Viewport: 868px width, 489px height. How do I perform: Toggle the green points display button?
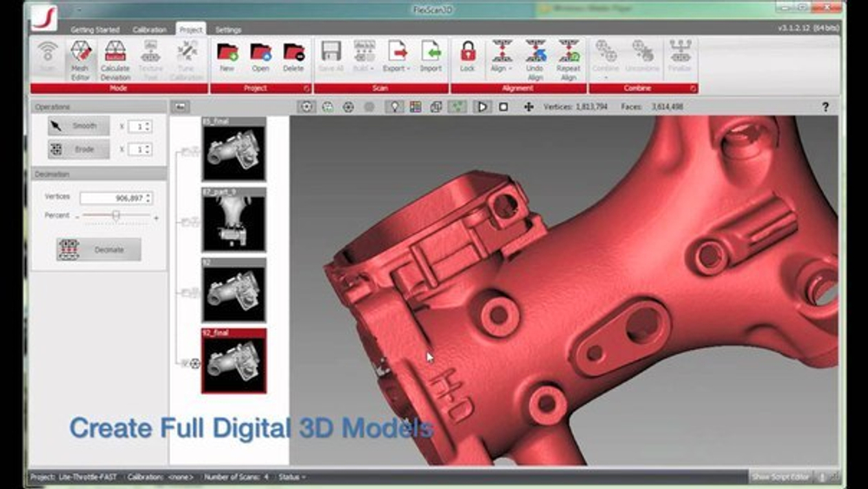click(457, 107)
